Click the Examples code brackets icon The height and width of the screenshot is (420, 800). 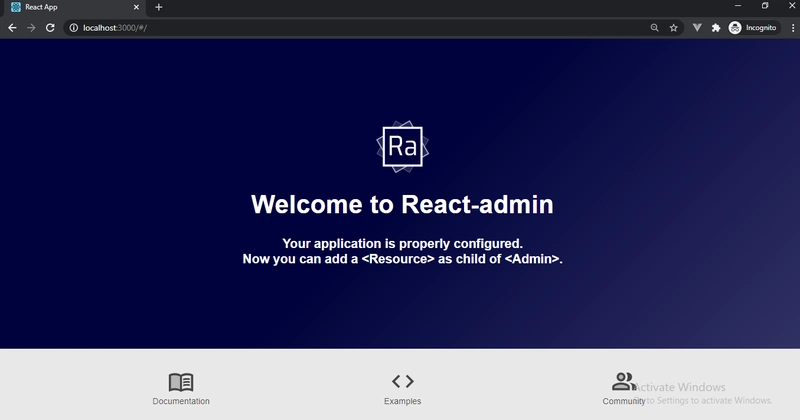[403, 381]
